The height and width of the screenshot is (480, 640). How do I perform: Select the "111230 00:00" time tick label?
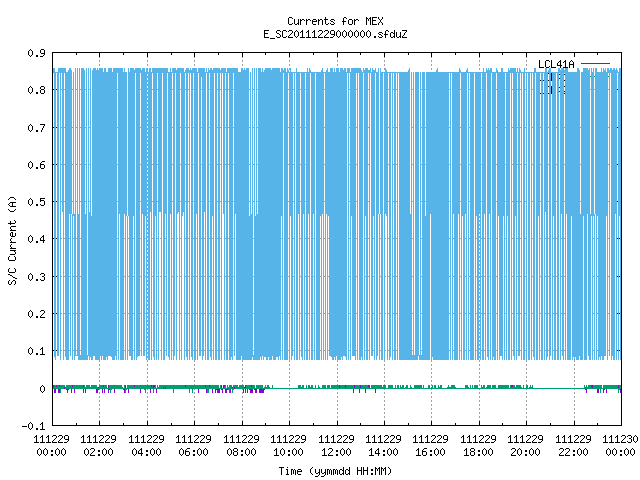pos(620,446)
